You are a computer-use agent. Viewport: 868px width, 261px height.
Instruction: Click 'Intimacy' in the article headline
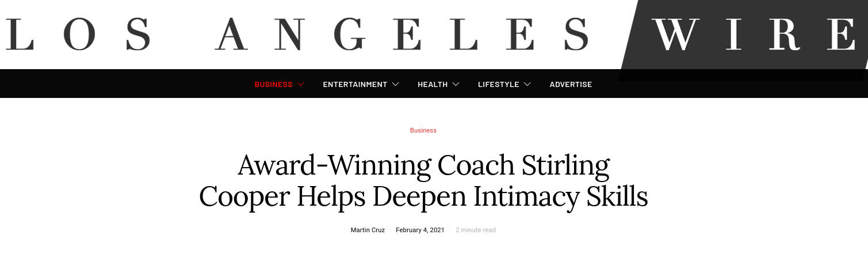point(526,197)
